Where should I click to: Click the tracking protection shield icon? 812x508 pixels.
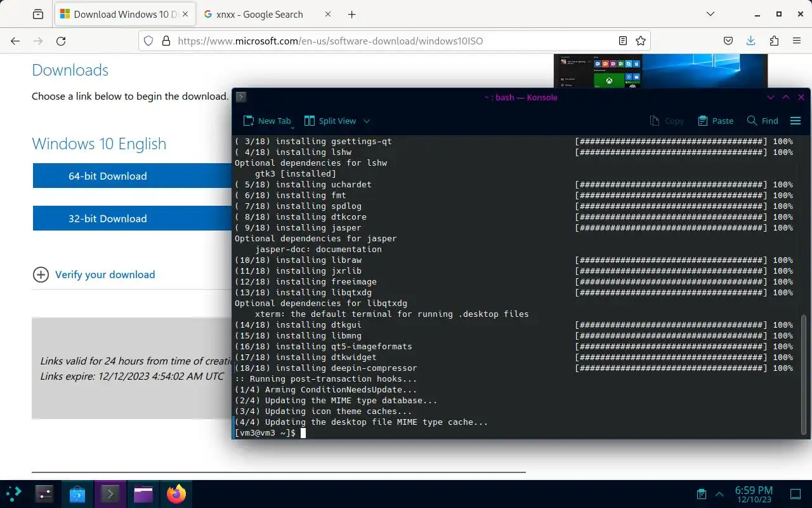pos(148,41)
